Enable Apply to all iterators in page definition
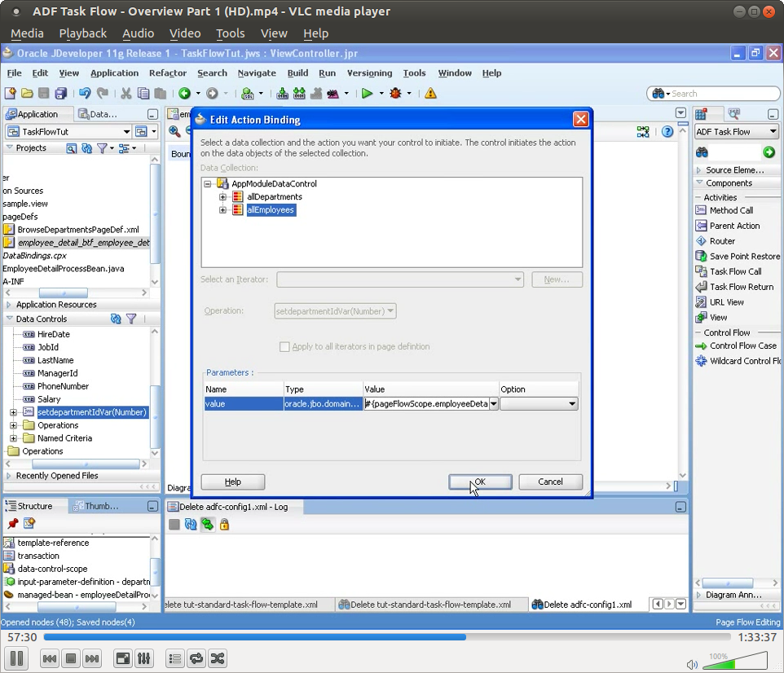Screen dimensions: 784x673 (286, 346)
